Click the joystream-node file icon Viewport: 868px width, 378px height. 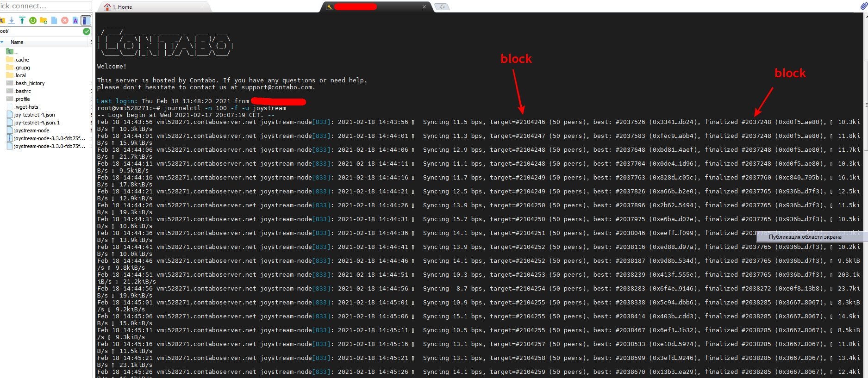pos(10,130)
